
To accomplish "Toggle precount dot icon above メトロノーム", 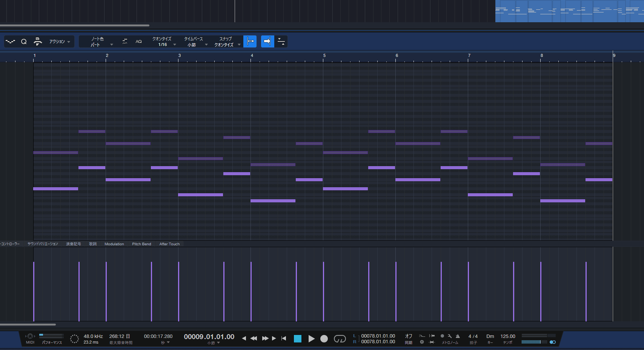I will 442,336.
